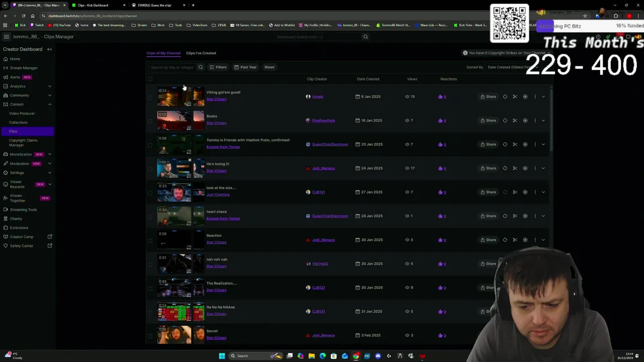Expand the 'heart check' row chevron

[x=543, y=216]
